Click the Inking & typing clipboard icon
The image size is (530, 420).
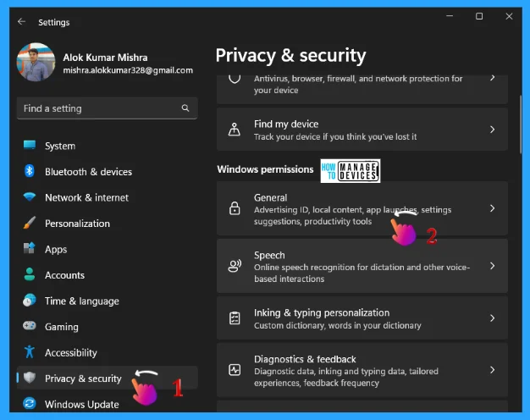(x=235, y=318)
